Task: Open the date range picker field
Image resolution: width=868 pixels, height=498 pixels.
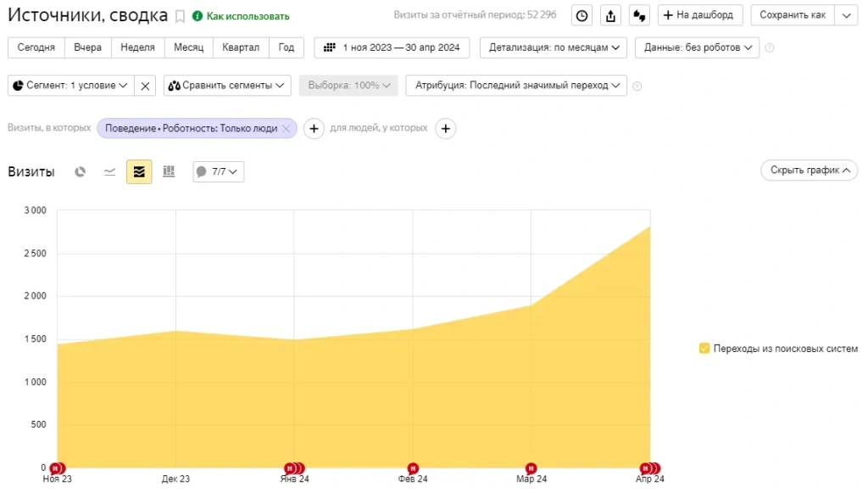Action: pyautogui.click(x=392, y=48)
